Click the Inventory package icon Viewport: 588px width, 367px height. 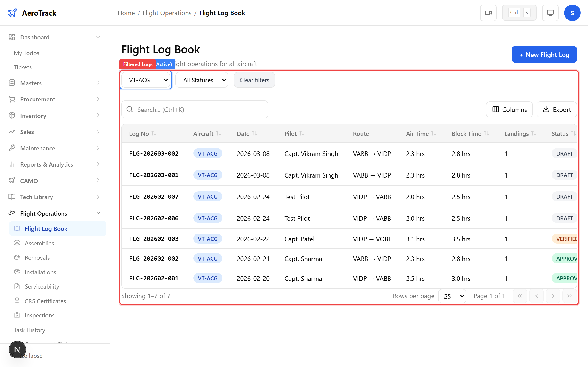point(12,116)
